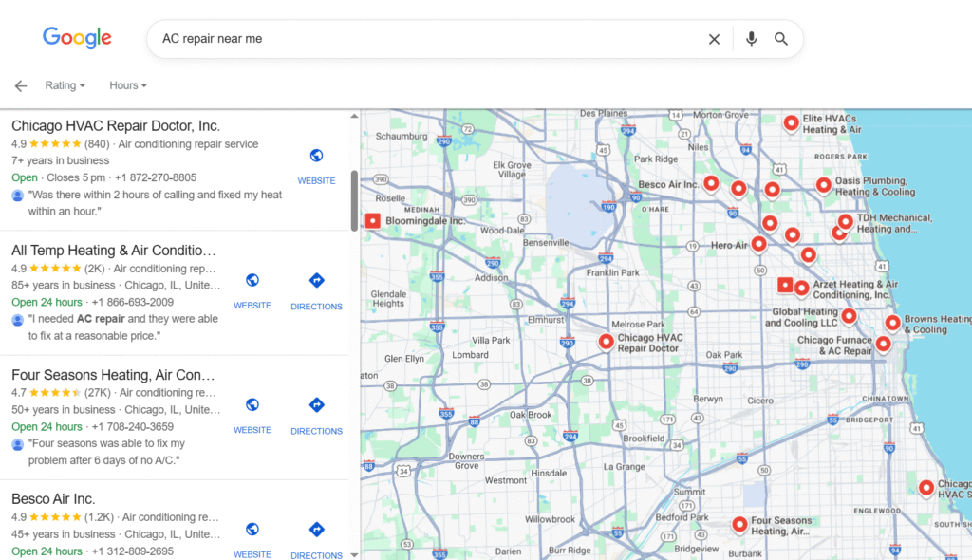Image resolution: width=972 pixels, height=560 pixels.
Task: Go back using the left arrow
Action: pos(21,85)
